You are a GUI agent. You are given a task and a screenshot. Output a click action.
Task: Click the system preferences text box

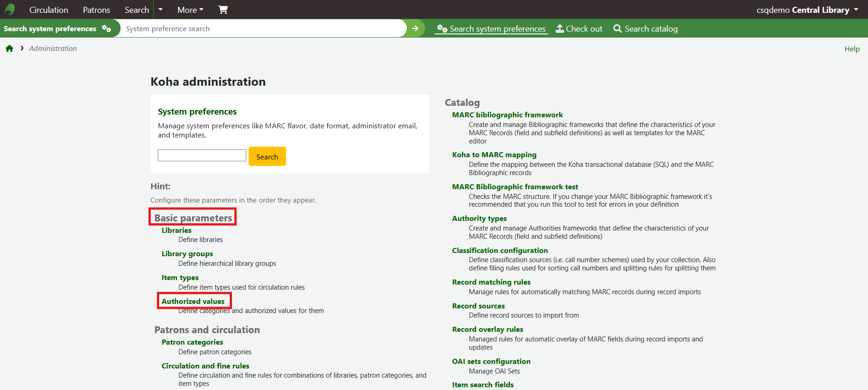[202, 155]
